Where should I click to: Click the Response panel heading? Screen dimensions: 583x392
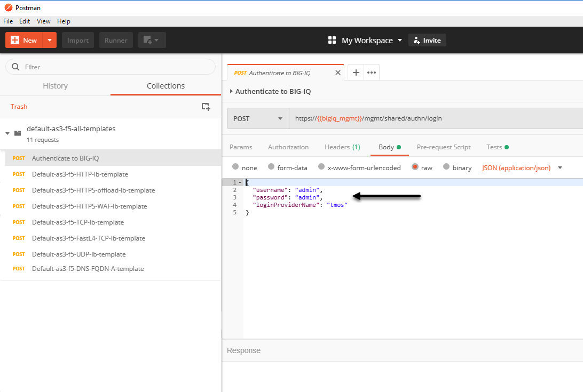tap(243, 350)
